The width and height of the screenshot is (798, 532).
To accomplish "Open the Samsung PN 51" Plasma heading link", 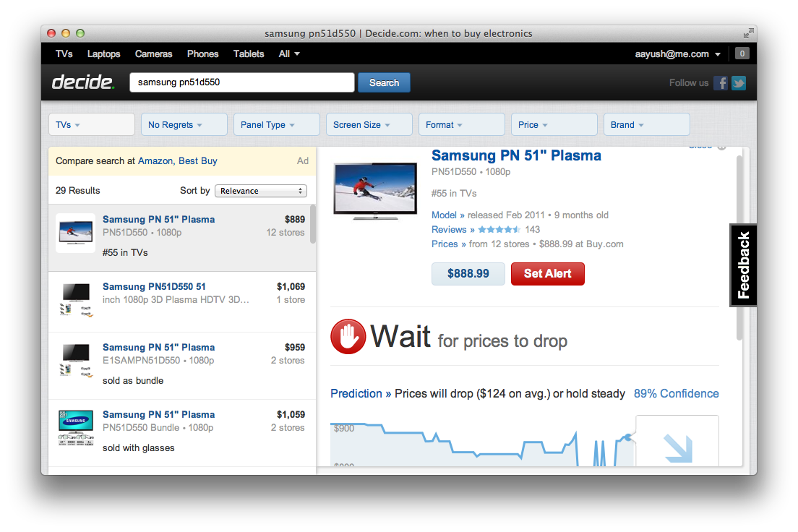I will tap(516, 155).
